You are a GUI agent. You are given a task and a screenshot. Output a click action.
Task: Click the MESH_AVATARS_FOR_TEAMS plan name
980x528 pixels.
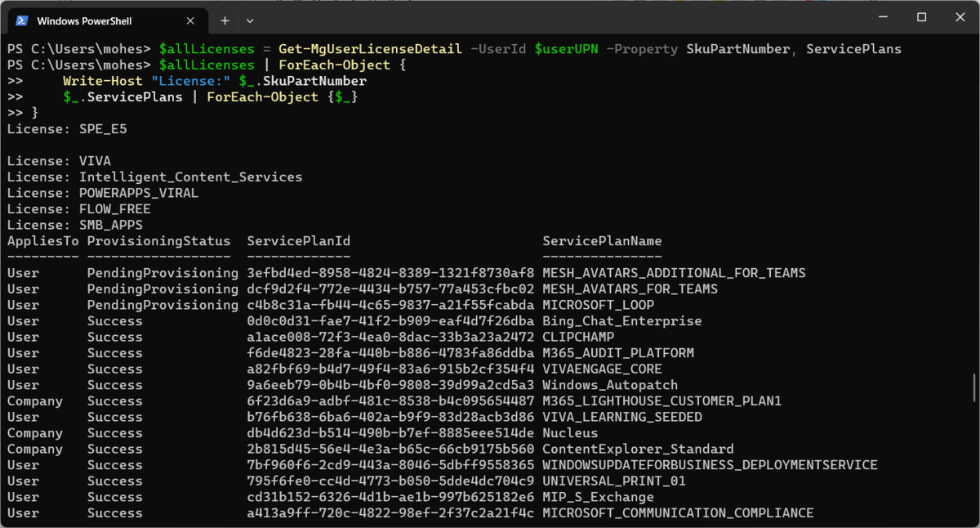pyautogui.click(x=630, y=289)
